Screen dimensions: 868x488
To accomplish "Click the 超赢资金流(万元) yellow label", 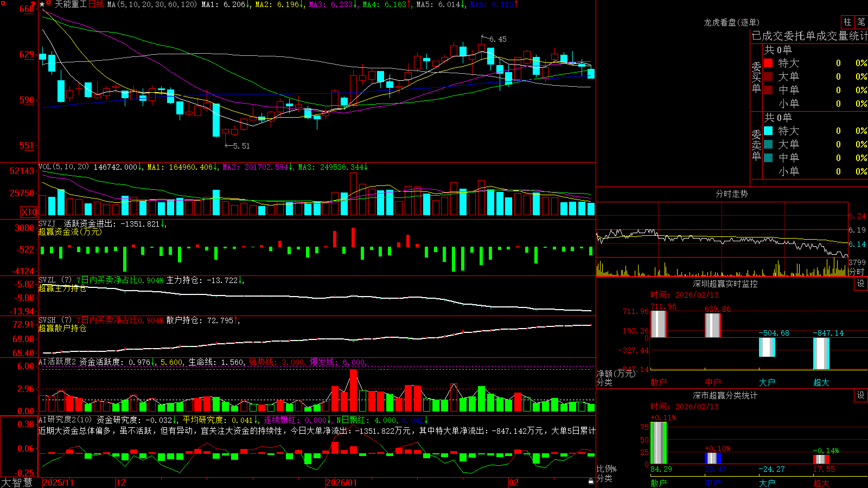I will 70,232.
